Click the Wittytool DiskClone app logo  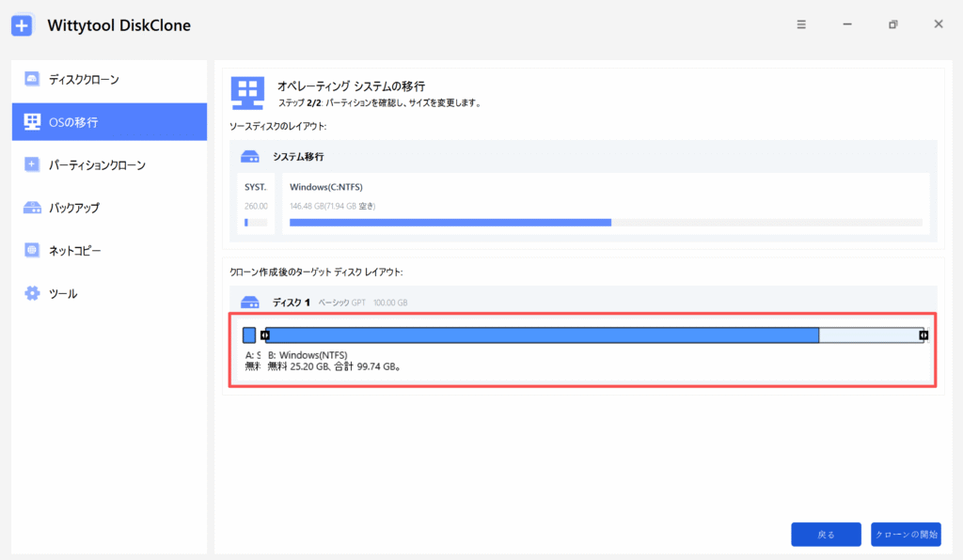pos(23,25)
